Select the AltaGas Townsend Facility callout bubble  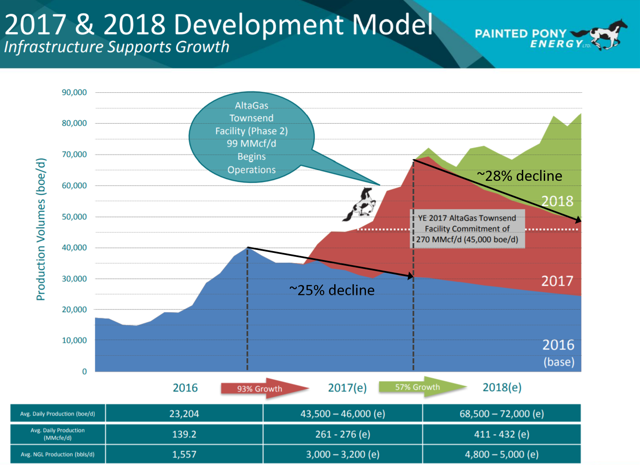coord(251,138)
